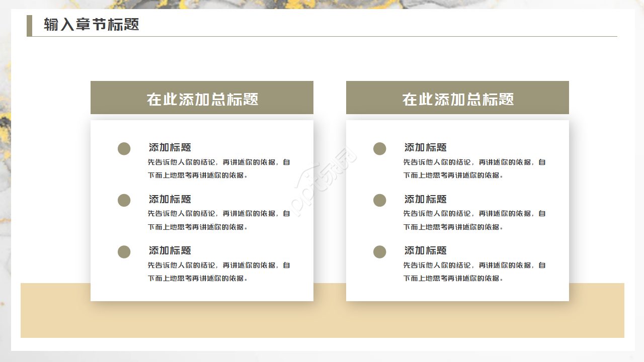Click the bottom 添加标题 subtitle in the left card
This screenshot has width=644, height=362.
[x=170, y=250]
